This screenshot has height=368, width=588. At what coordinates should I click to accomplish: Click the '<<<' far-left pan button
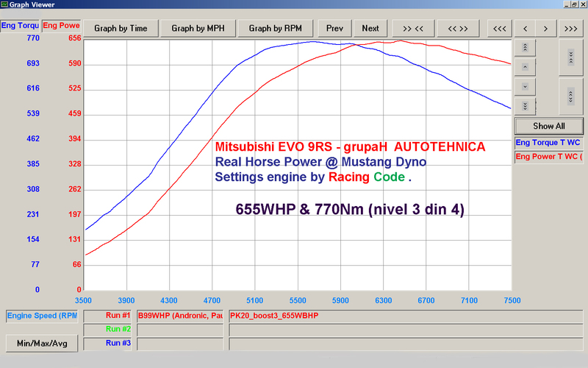pos(500,29)
